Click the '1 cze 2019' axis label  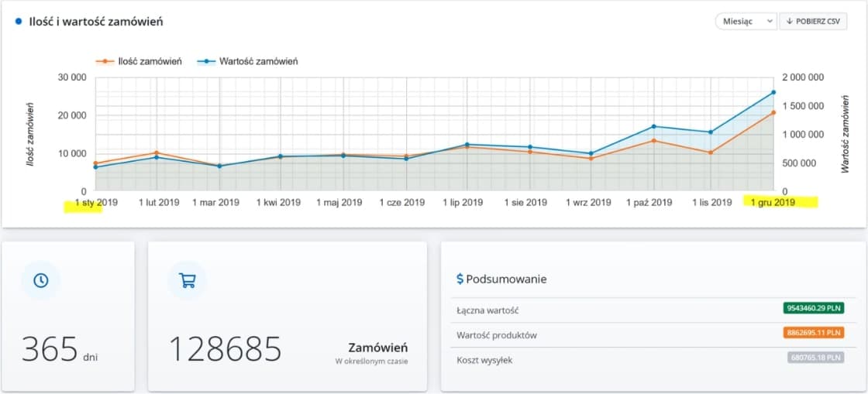[x=403, y=203]
